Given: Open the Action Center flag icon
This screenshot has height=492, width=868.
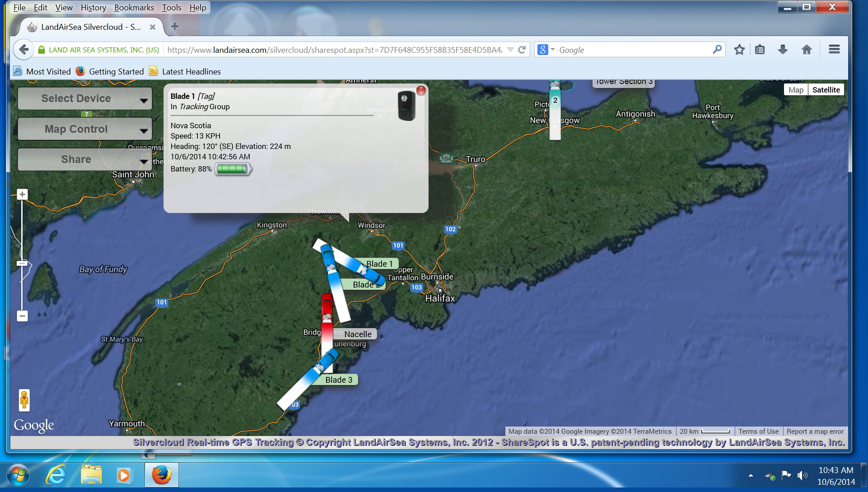Looking at the screenshot, I should 786,475.
